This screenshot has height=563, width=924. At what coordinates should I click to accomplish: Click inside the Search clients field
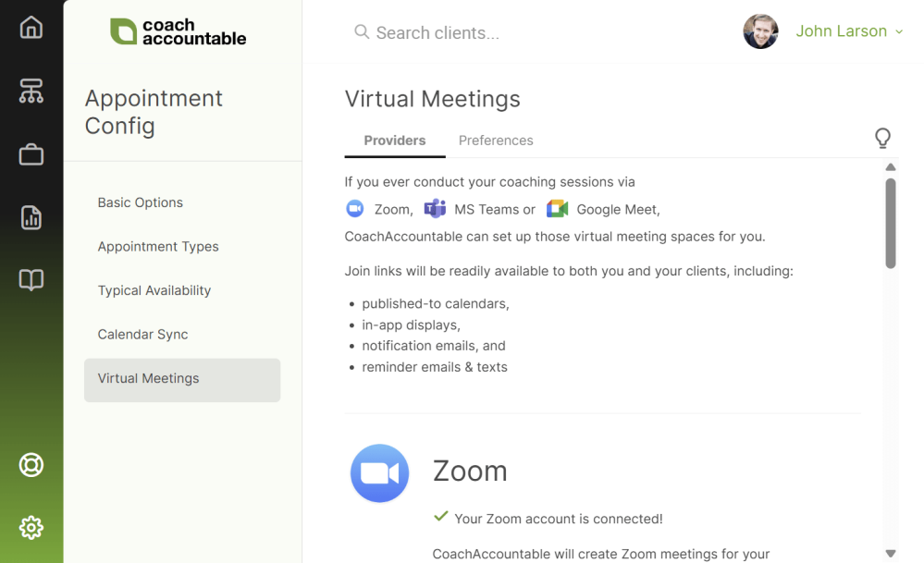point(435,32)
